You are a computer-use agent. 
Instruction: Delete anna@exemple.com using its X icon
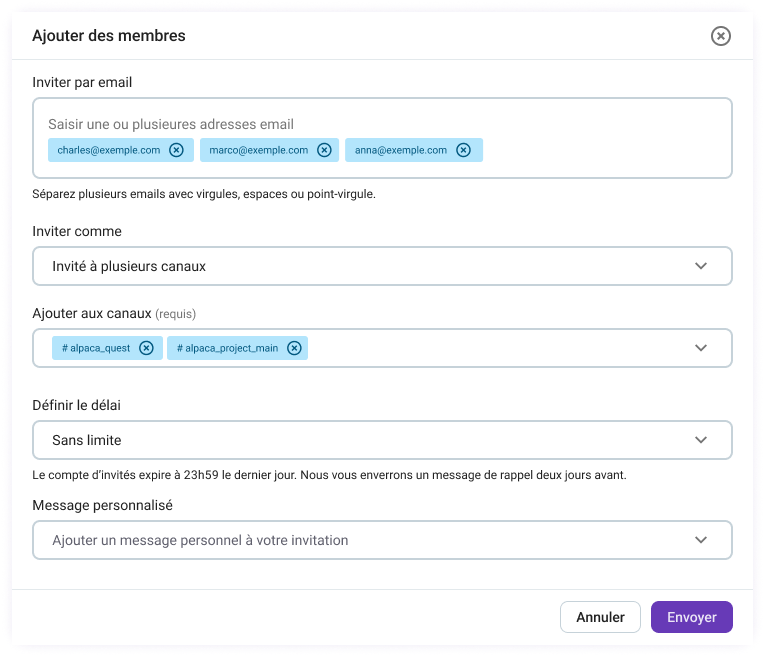coord(463,150)
